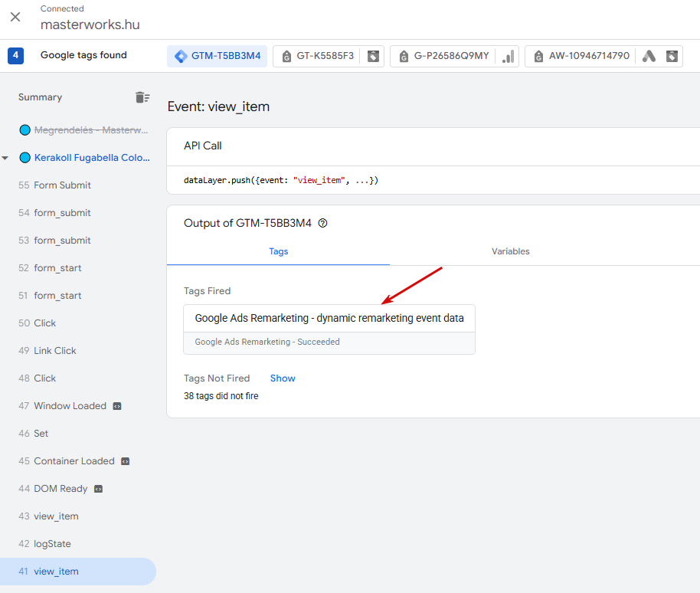700x593 pixels.
Task: Click the 'Google tags found' label
Action: pos(83,55)
